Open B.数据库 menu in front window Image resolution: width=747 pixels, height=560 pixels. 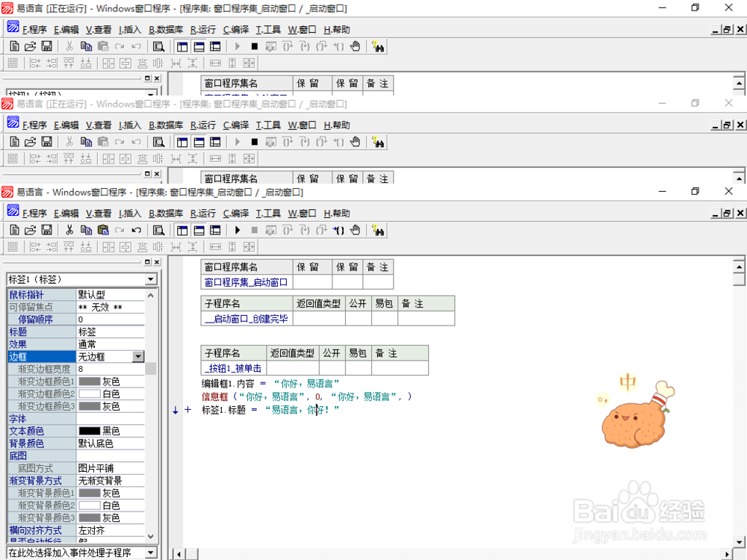click(x=166, y=214)
